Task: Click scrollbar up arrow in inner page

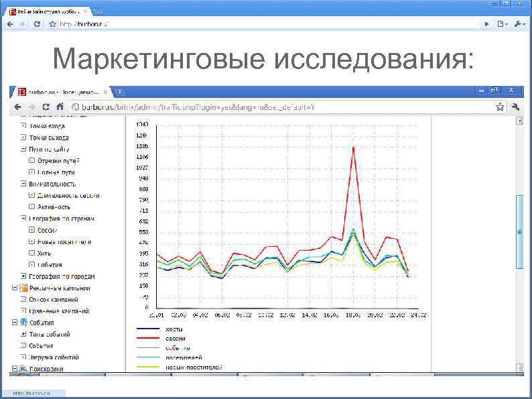Action: pos(519,121)
